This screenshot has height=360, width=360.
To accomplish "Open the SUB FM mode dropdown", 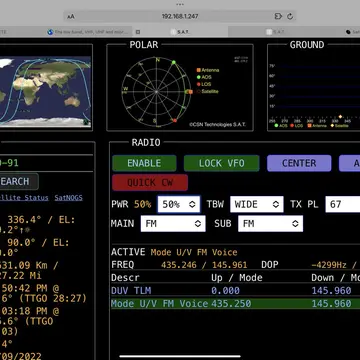I will click(270, 223).
